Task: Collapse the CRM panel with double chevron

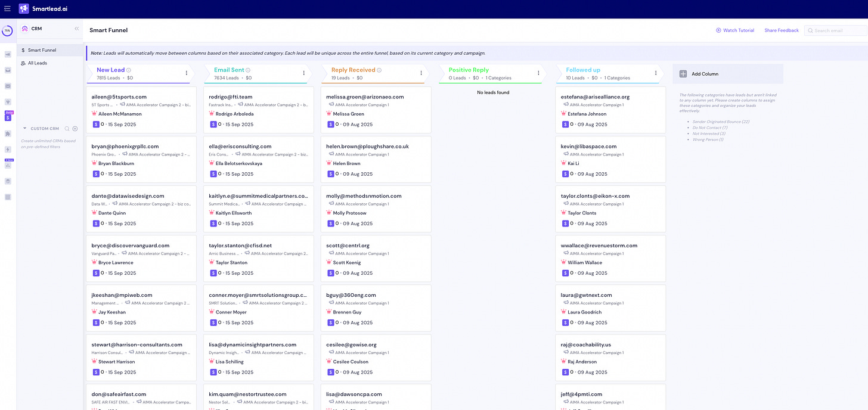Action: 76,29
